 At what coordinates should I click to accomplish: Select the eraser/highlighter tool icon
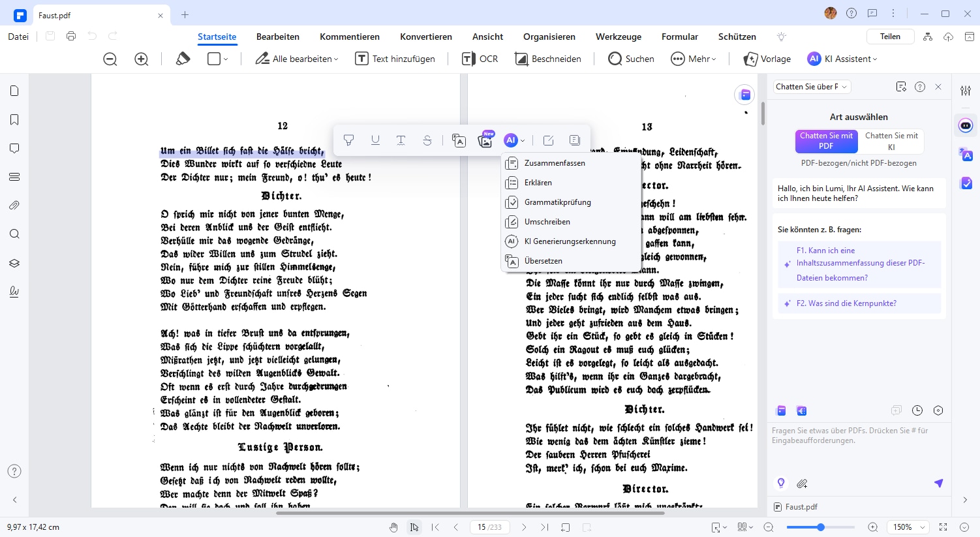tap(183, 59)
